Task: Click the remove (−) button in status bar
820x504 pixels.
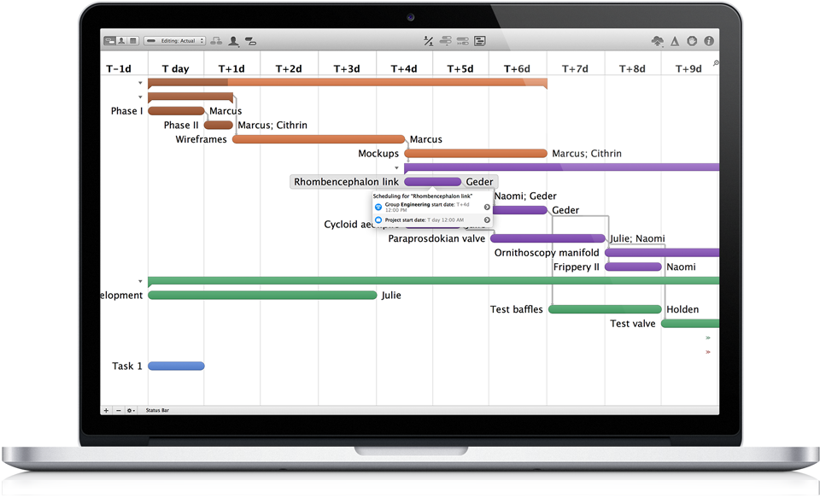Action: pyautogui.click(x=118, y=410)
